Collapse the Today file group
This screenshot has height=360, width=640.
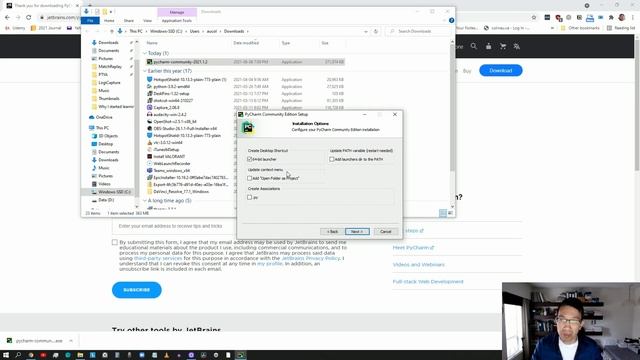144,53
